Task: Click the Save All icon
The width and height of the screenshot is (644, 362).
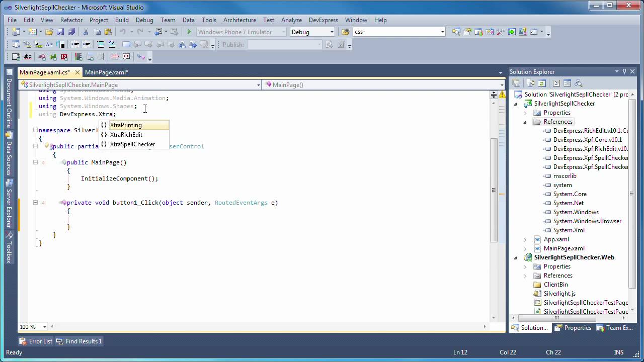Action: [71, 32]
